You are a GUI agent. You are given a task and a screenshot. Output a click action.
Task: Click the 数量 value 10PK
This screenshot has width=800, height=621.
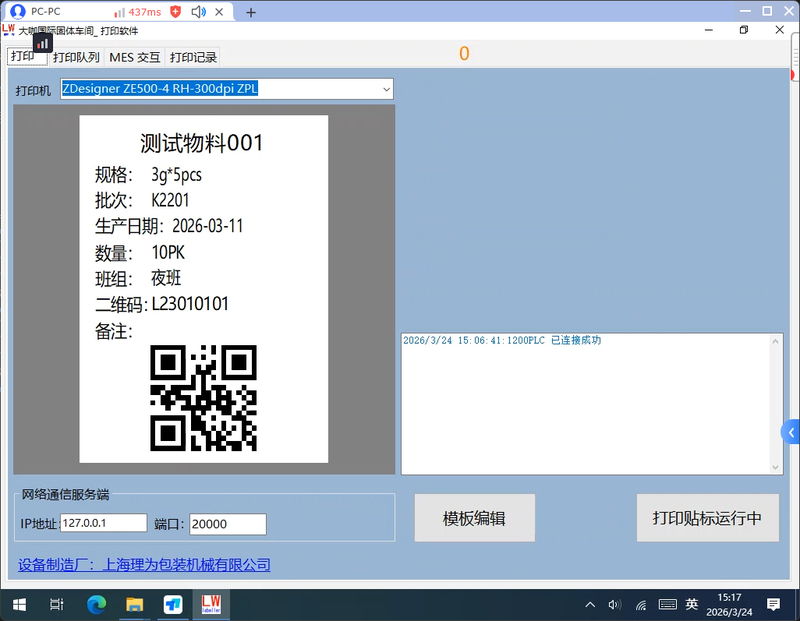click(168, 252)
